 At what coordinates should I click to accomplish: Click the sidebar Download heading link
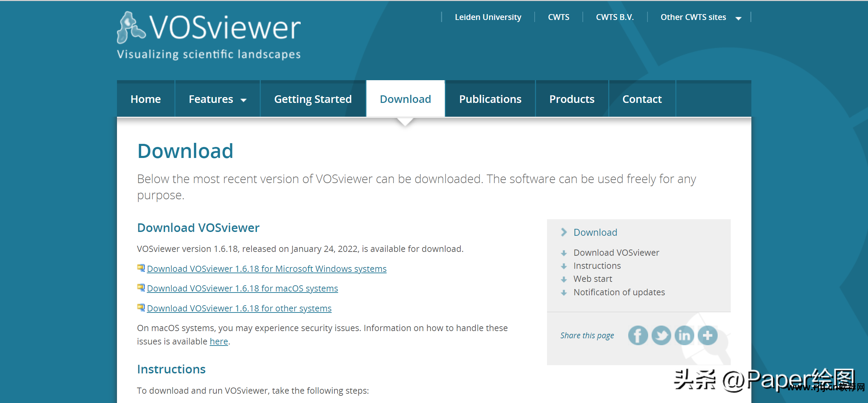point(595,232)
